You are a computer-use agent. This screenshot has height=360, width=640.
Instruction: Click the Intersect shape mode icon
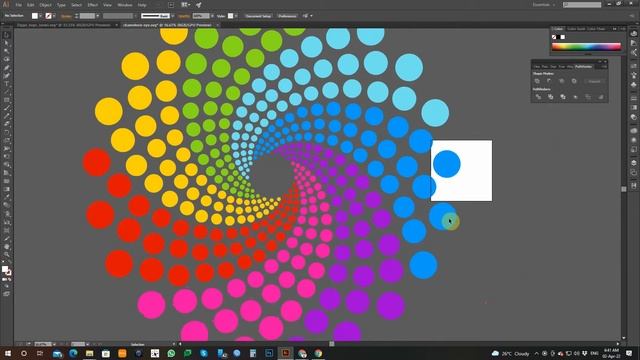562,81
